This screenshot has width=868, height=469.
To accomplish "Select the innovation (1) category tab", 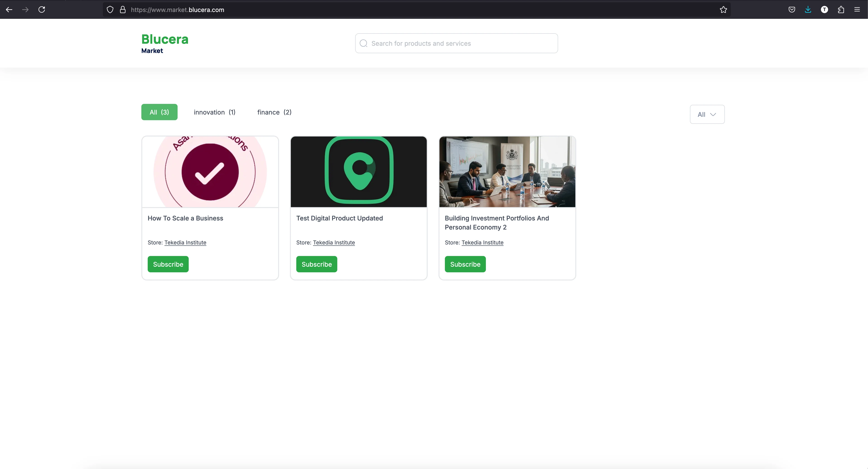I will (214, 112).
